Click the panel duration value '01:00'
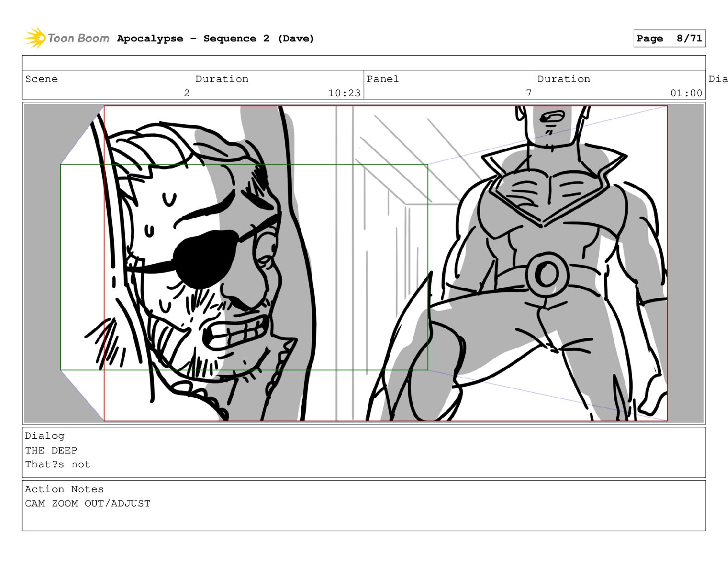728x564 pixels. point(686,93)
